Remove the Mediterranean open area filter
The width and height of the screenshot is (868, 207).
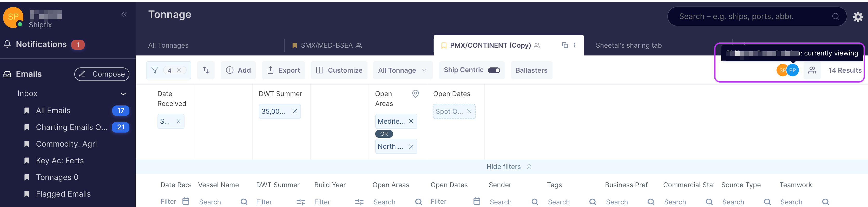click(x=411, y=121)
